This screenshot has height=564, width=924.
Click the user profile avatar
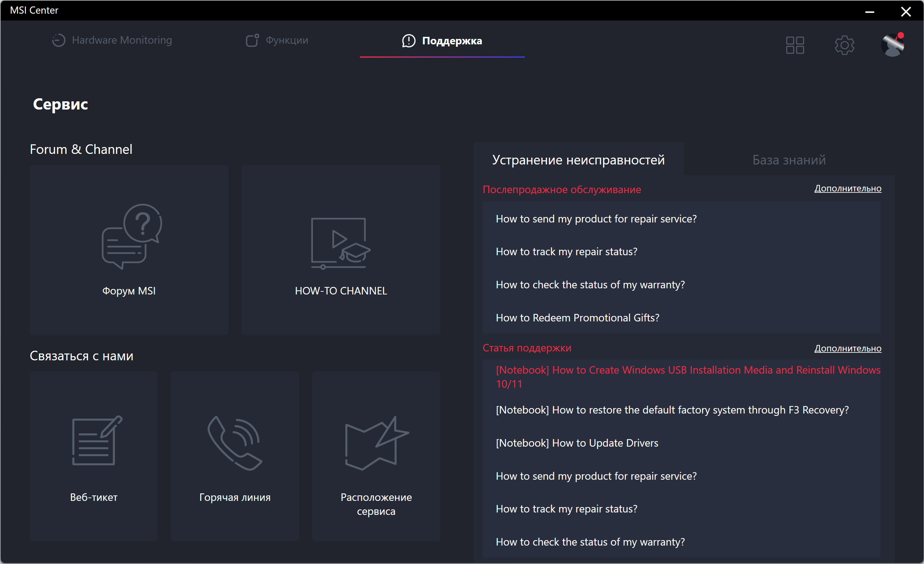tap(893, 45)
